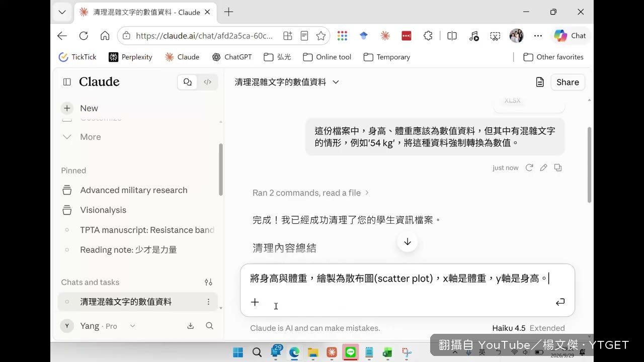This screenshot has width=644, height=362.
Task: Open the media music control icon
Action: pyautogui.click(x=474, y=36)
